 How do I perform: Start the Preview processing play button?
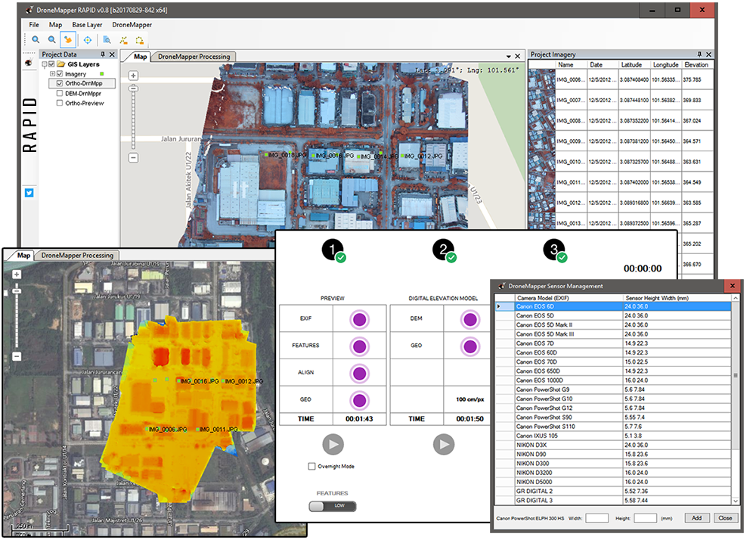click(333, 444)
